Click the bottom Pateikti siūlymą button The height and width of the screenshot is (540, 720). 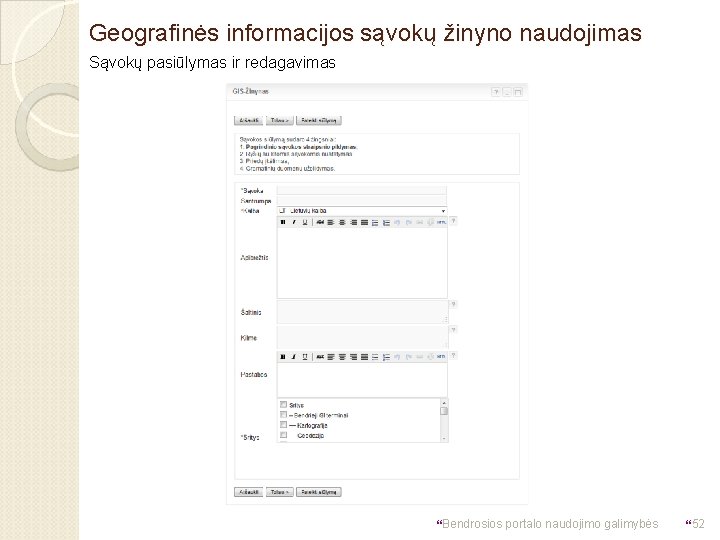point(319,492)
